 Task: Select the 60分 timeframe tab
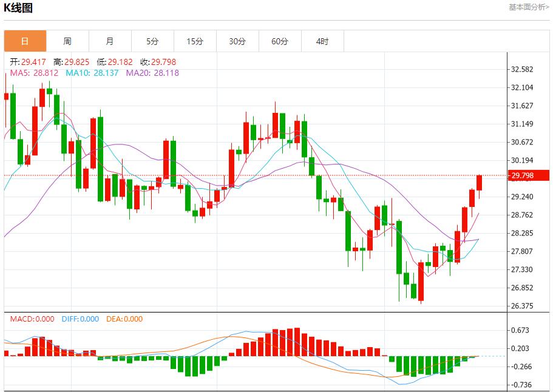click(x=280, y=41)
